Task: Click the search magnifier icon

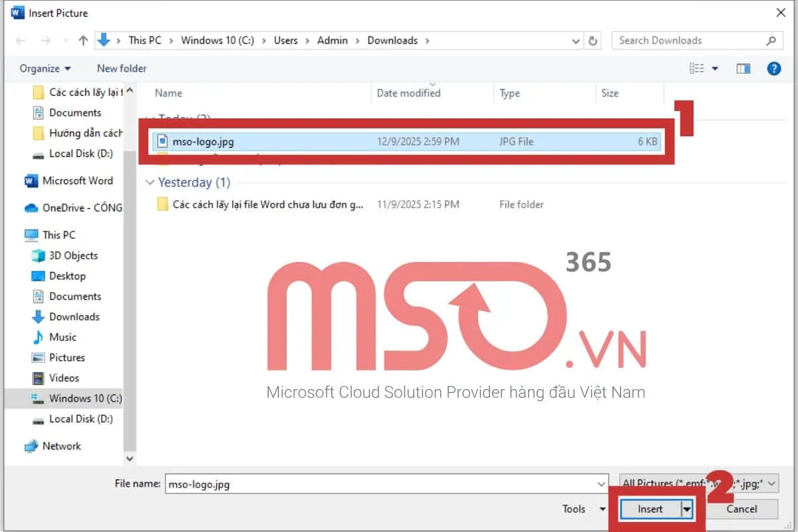Action: pos(771,41)
